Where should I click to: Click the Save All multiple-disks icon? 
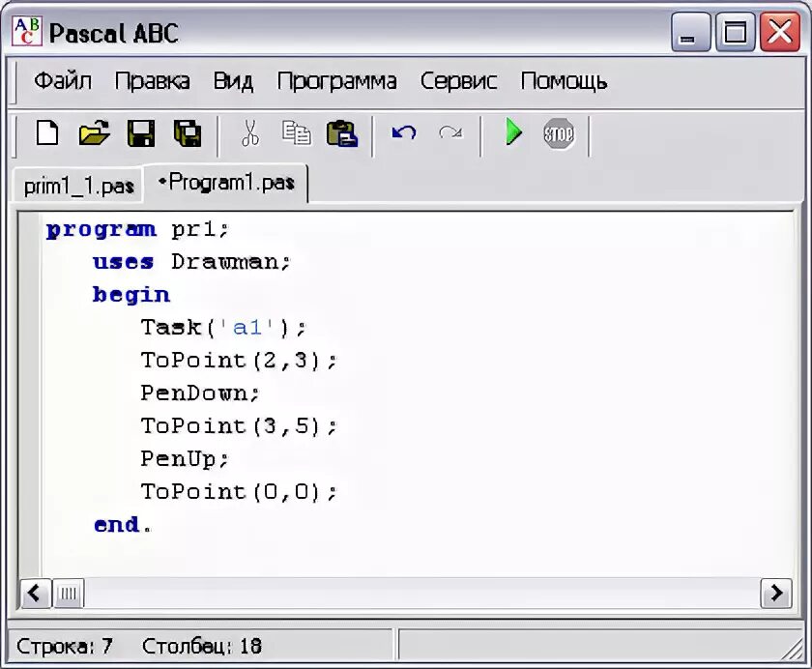[188, 133]
